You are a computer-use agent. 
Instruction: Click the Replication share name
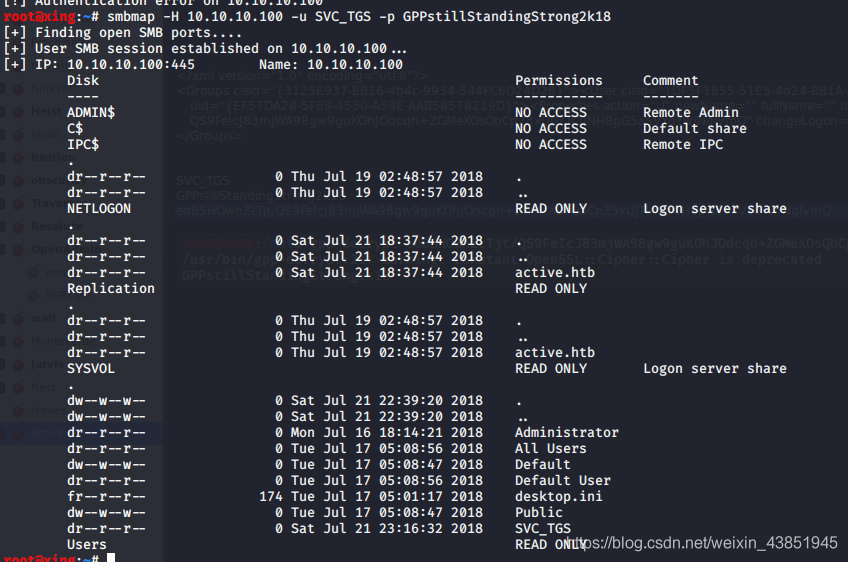(111, 289)
